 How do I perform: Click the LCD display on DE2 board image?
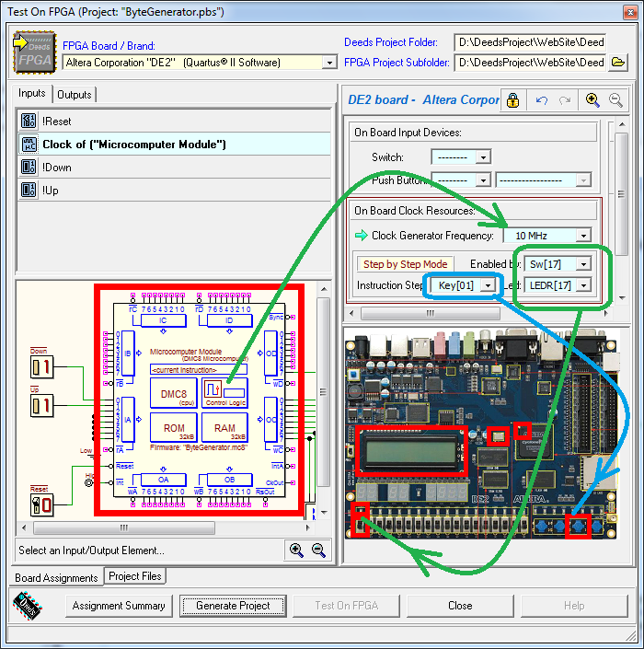[411, 451]
